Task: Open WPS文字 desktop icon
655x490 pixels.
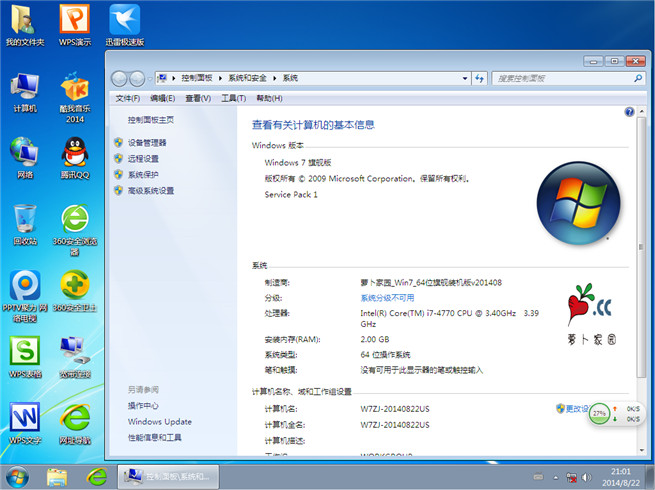Action: [25, 423]
